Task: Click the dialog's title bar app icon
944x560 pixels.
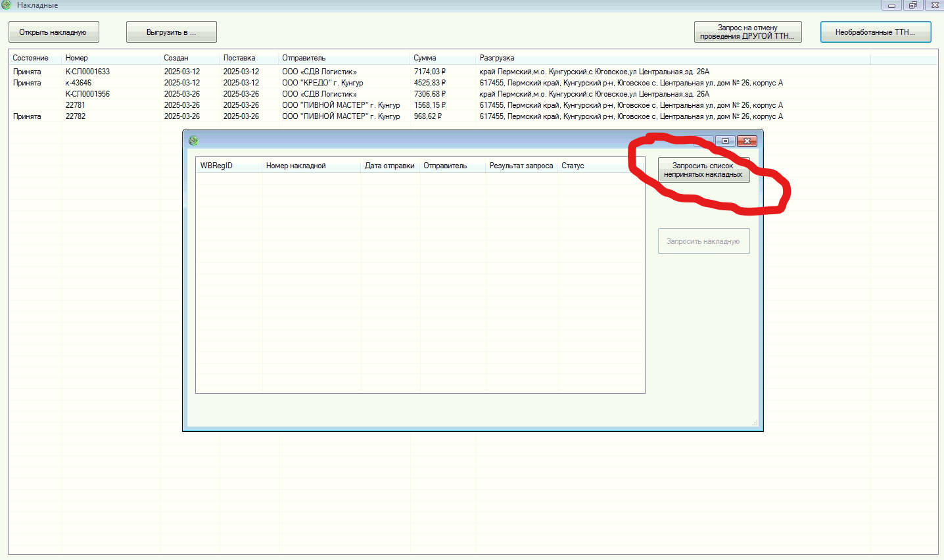Action: 193,141
